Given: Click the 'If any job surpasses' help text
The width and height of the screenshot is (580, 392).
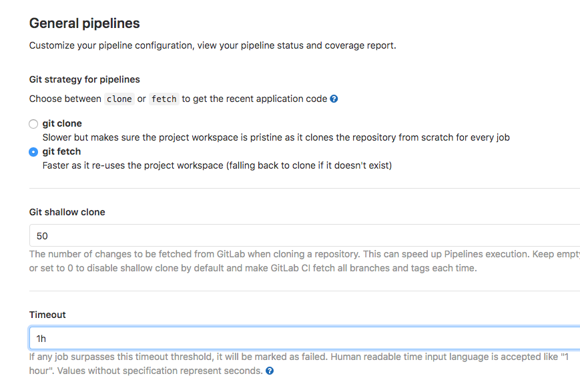Looking at the screenshot, I should (x=299, y=364).
